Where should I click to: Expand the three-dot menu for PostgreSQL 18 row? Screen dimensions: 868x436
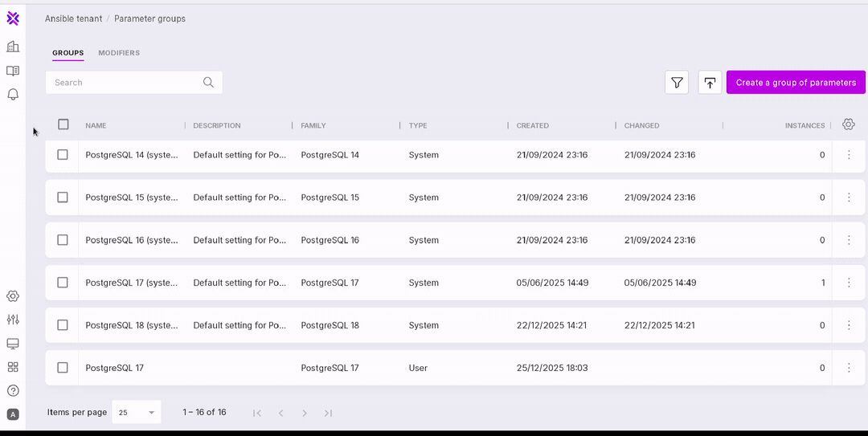(849, 325)
